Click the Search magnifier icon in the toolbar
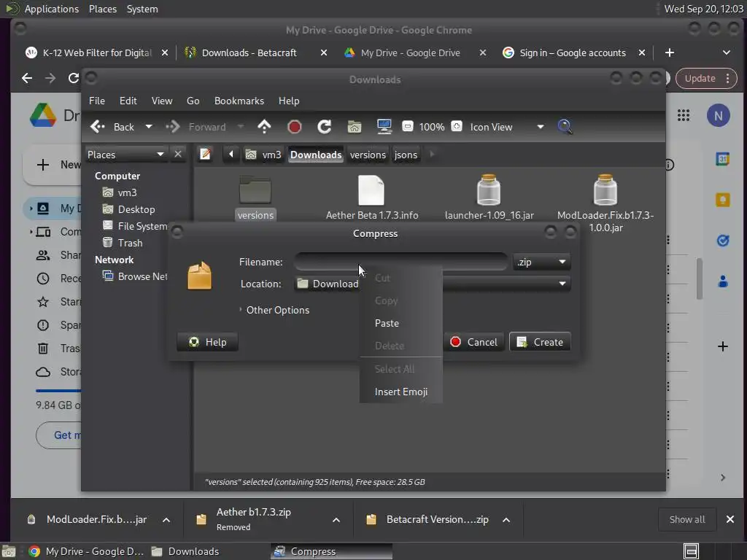 click(565, 127)
